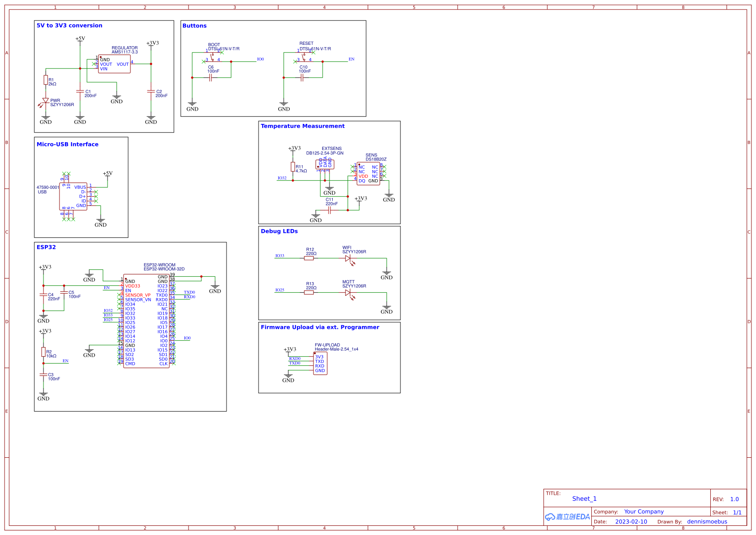
Task: Click the +5V power flag above the regulator
Action: tap(80, 39)
